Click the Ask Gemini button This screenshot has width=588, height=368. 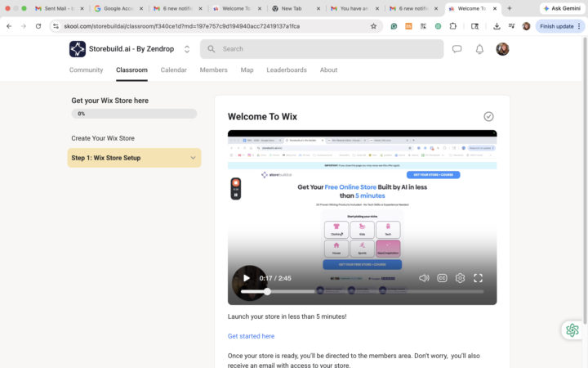[562, 8]
